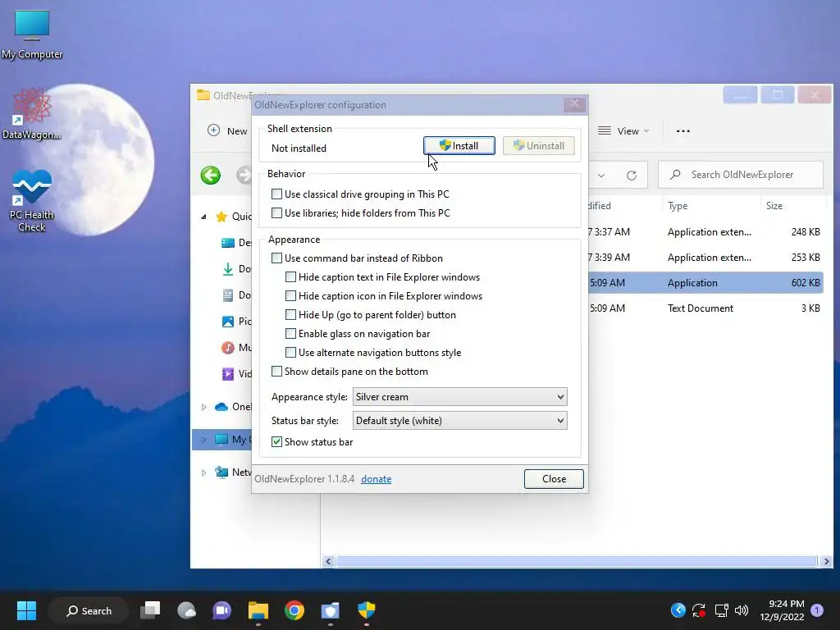Open the Documents icon in sidebar

[228, 295]
